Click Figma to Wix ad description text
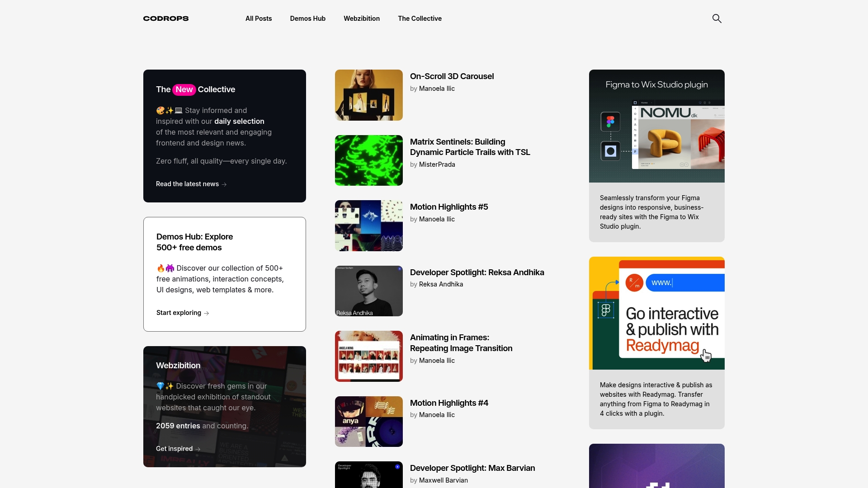868x488 pixels. [651, 212]
